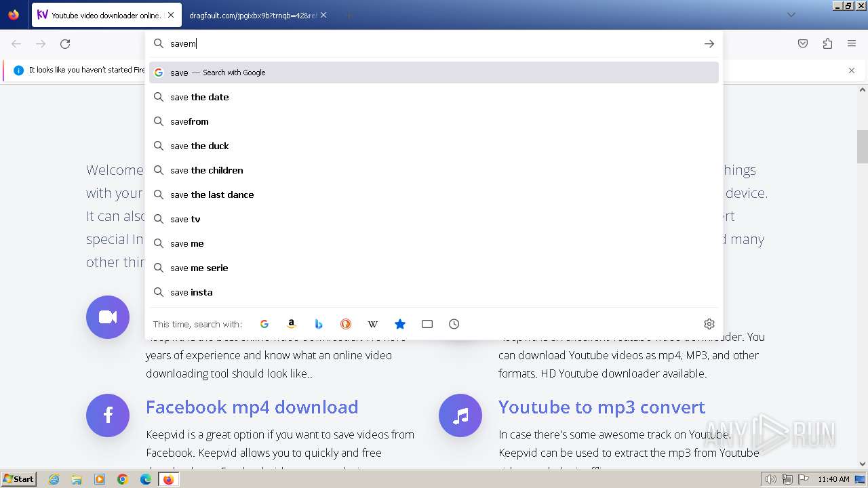868x488 pixels.
Task: Go forward to the next page
Action: [41, 43]
